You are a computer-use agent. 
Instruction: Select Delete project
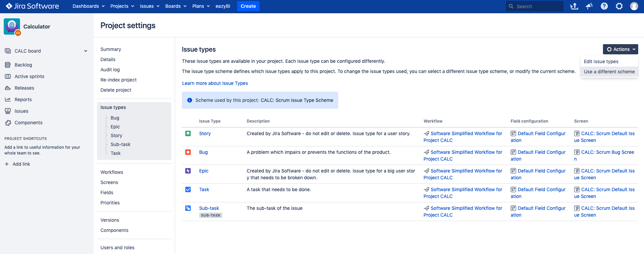(116, 90)
